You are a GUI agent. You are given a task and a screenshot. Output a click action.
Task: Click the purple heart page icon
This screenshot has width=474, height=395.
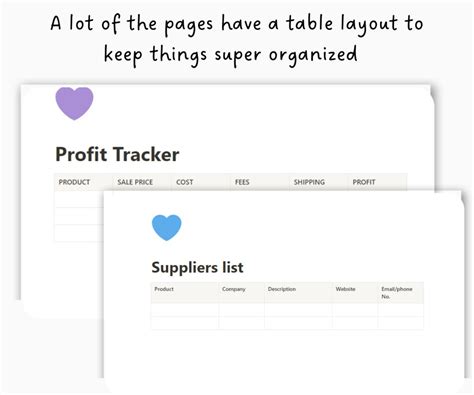pos(74,103)
